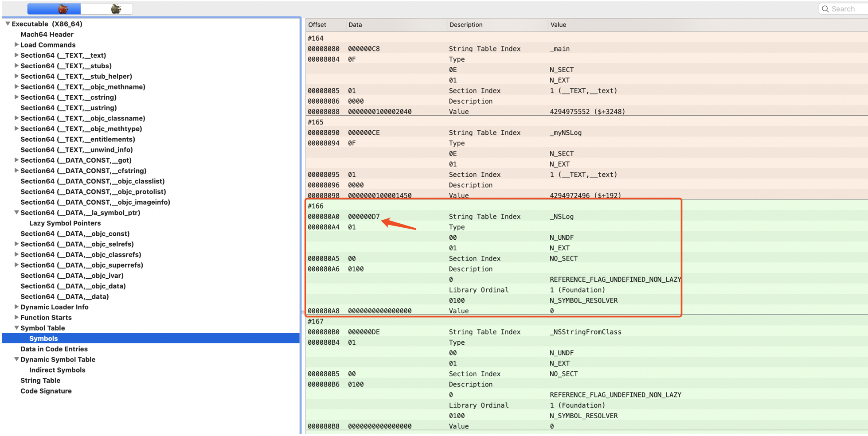Open Lazy Symbol Pointers item
The height and width of the screenshot is (436, 868).
[x=65, y=223]
